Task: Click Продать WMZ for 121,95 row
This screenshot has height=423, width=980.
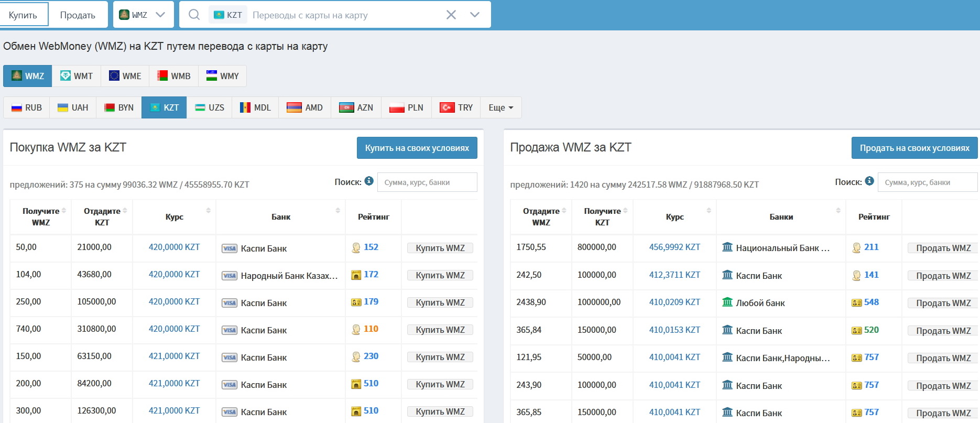Action: point(943,358)
